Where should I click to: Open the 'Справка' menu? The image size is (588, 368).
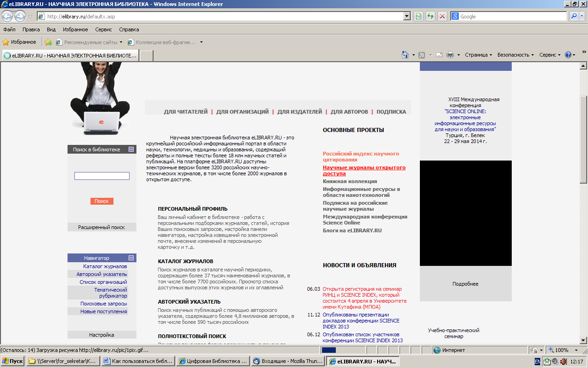click(x=129, y=29)
